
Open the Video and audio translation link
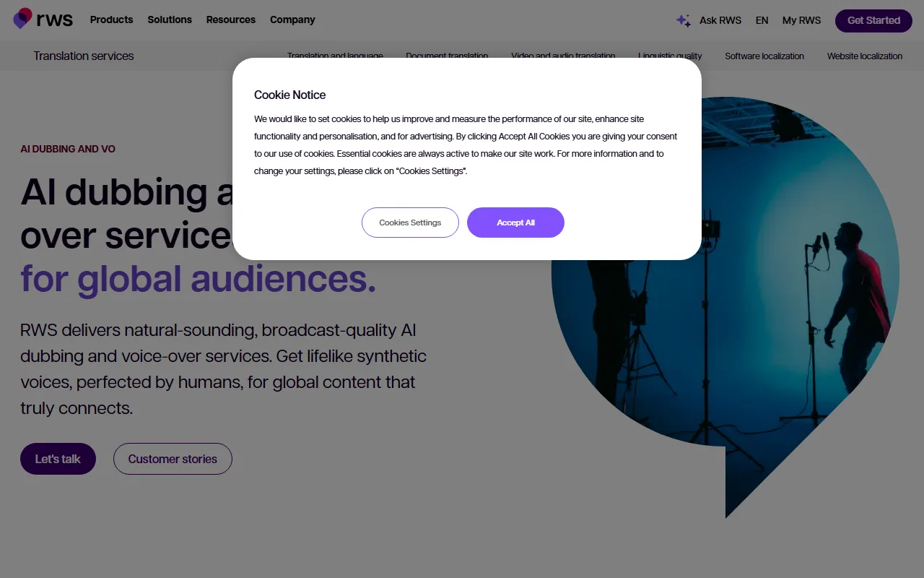(x=563, y=56)
